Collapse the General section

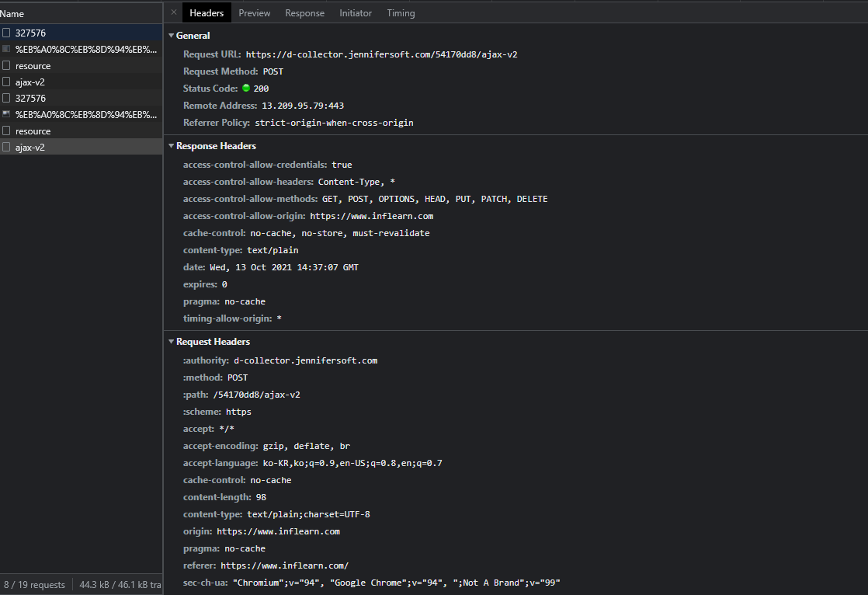172,36
